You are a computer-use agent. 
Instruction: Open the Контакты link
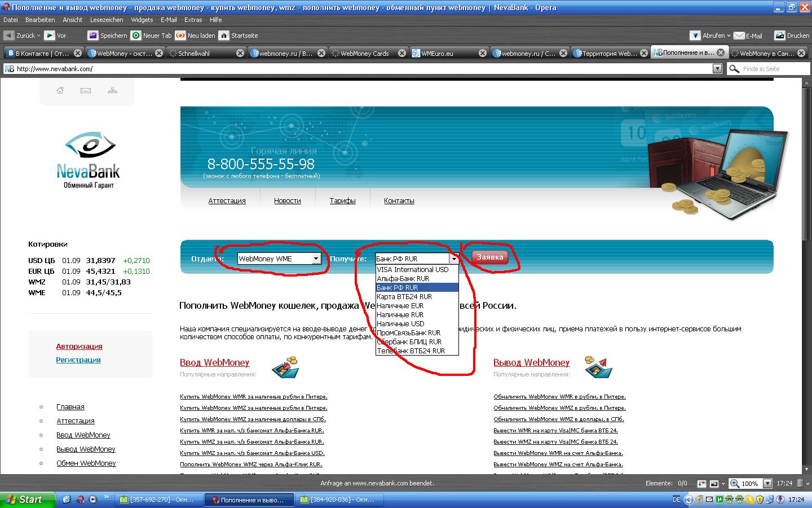399,201
